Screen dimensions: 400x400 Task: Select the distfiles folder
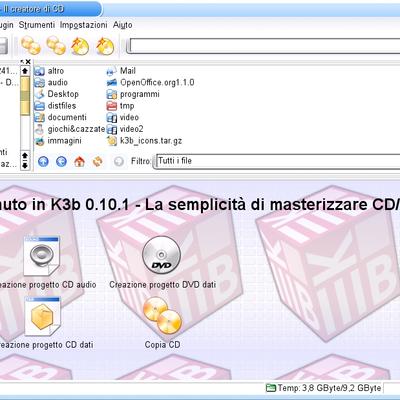coord(55,106)
